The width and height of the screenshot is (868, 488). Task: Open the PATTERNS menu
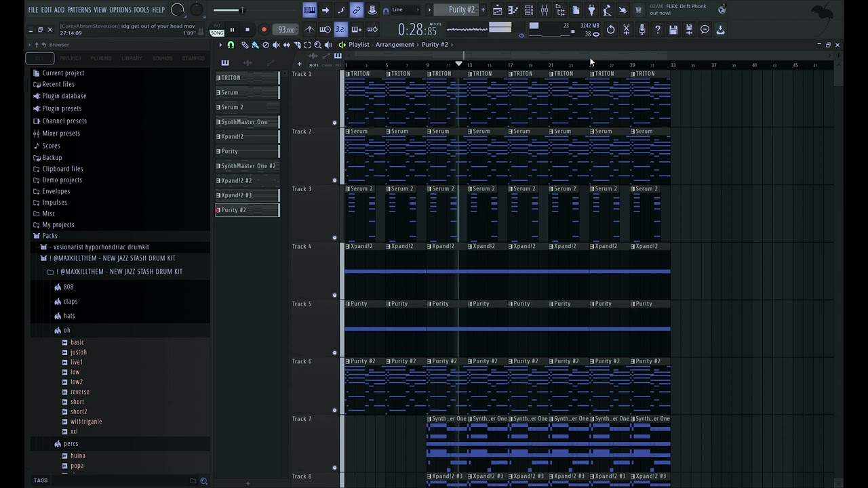[x=79, y=10]
